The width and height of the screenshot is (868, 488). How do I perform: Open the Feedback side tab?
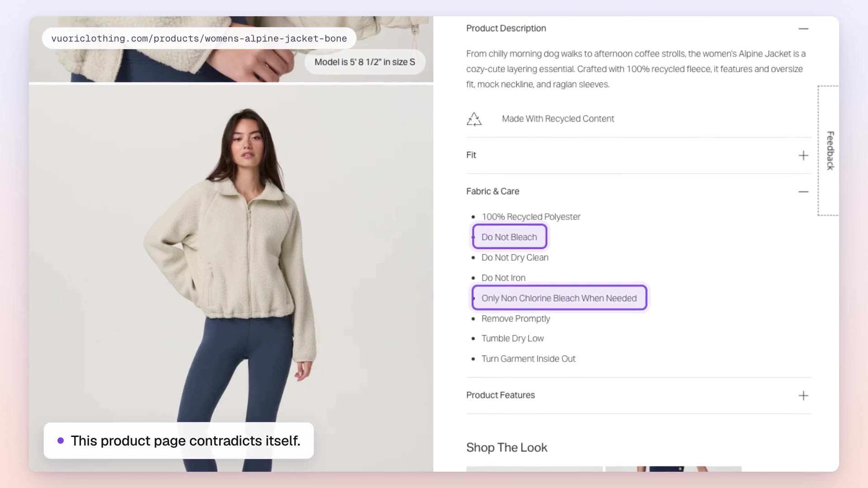coord(829,150)
